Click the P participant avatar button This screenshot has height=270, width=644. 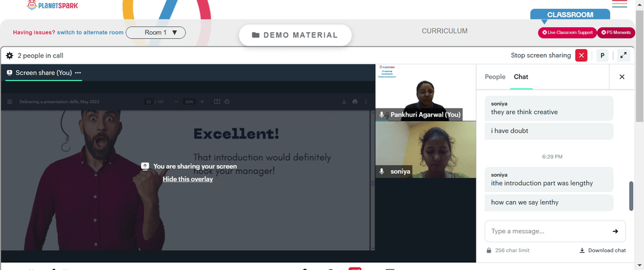click(x=602, y=55)
